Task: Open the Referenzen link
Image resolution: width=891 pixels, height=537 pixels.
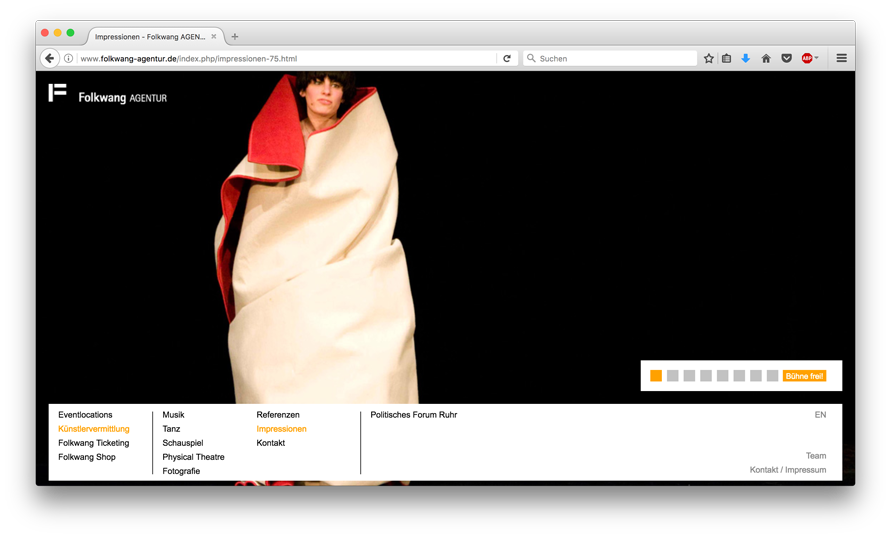Action: click(278, 415)
